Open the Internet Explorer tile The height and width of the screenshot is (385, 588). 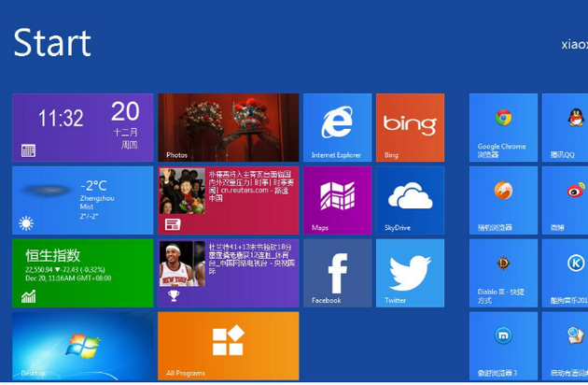(336, 127)
